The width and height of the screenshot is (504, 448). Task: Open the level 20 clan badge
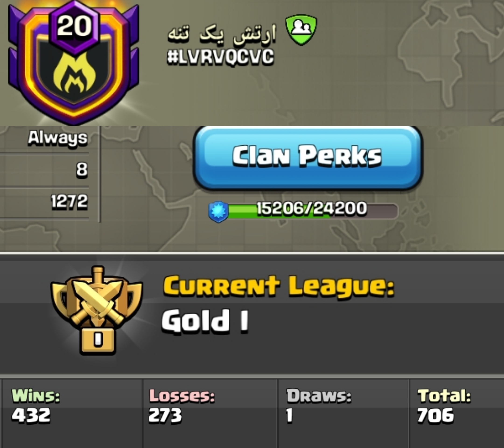point(73,63)
